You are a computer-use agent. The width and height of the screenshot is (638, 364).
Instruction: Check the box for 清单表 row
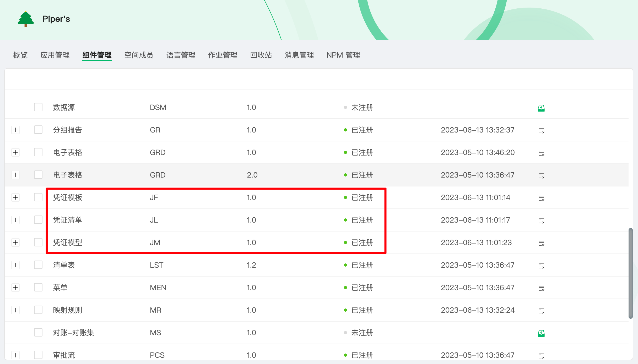point(38,265)
